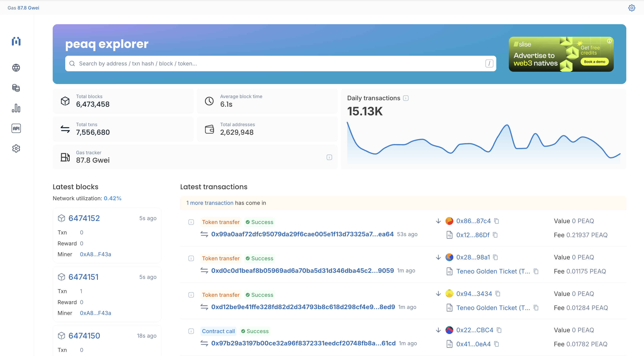Focus the address / txn hash search field
The height and width of the screenshot is (356, 644).
(x=280, y=64)
